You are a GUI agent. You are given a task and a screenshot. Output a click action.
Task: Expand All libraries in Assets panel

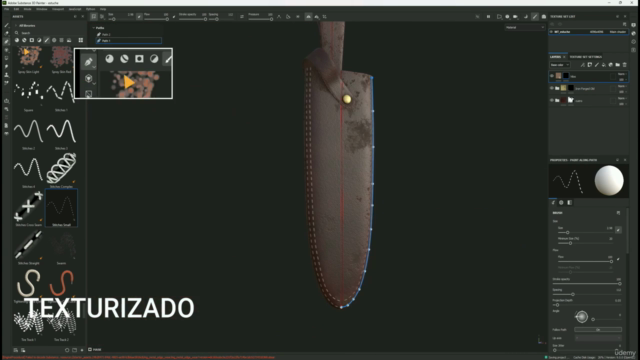(x=16, y=25)
